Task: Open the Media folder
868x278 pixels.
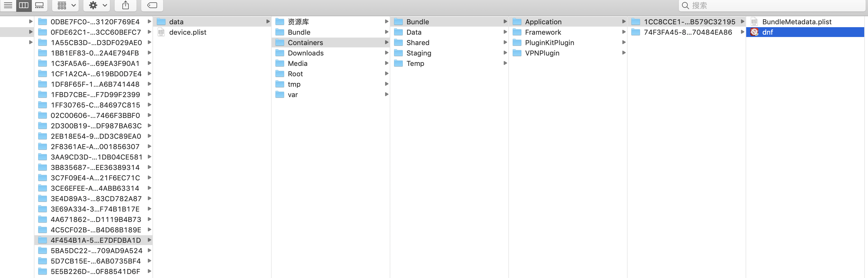Action: (x=297, y=64)
